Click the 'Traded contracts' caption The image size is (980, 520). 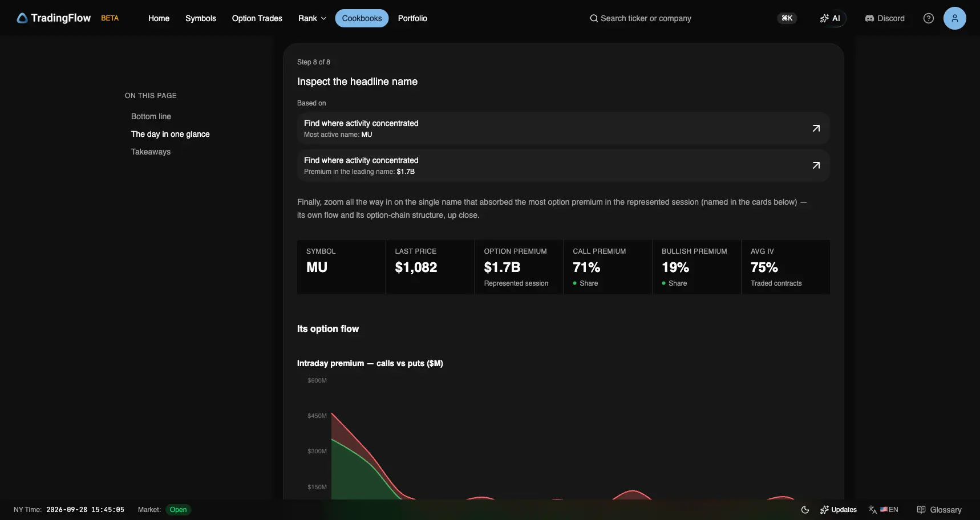(x=776, y=283)
